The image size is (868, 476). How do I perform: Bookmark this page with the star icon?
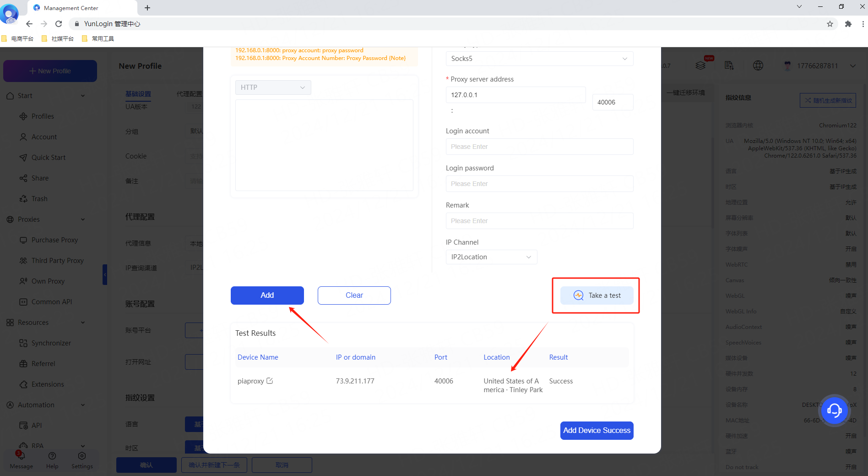pos(830,24)
